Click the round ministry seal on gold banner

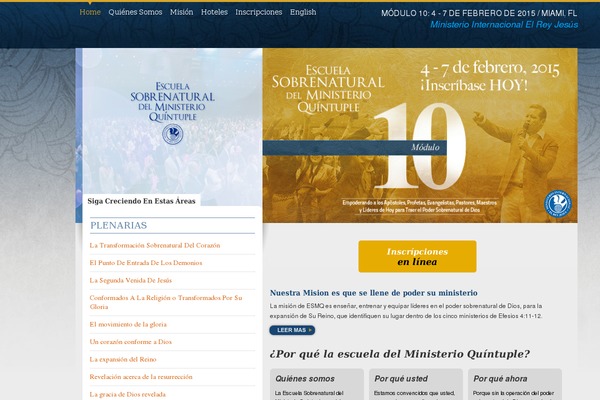click(558, 204)
